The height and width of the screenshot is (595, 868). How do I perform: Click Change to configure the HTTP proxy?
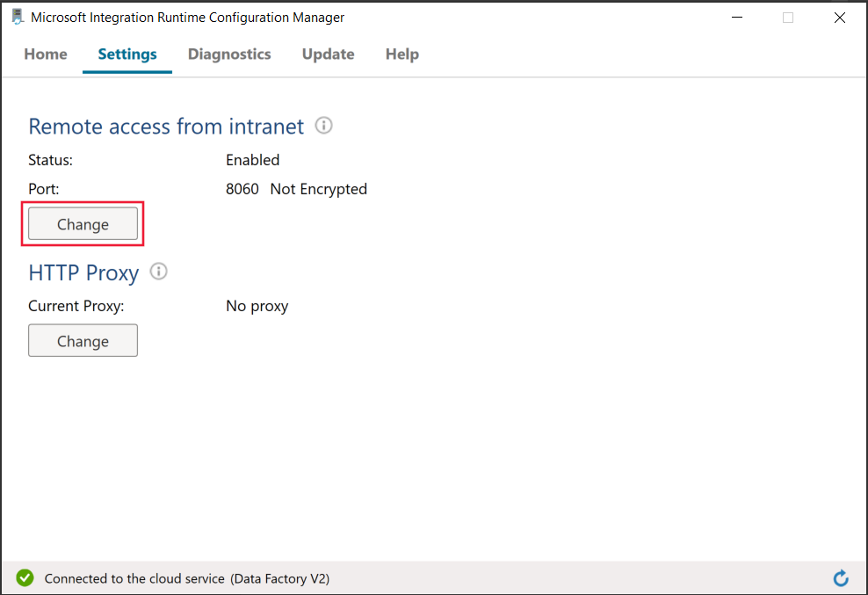coord(83,340)
